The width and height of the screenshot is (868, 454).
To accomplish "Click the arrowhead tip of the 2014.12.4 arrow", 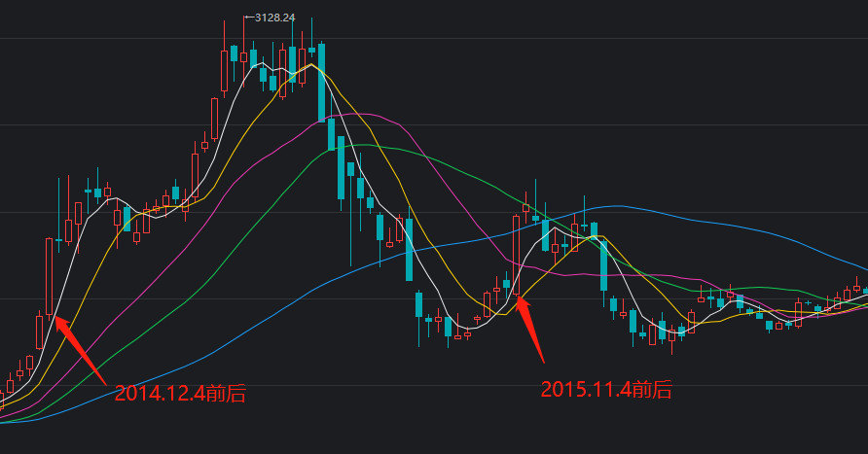I will click(x=56, y=317).
